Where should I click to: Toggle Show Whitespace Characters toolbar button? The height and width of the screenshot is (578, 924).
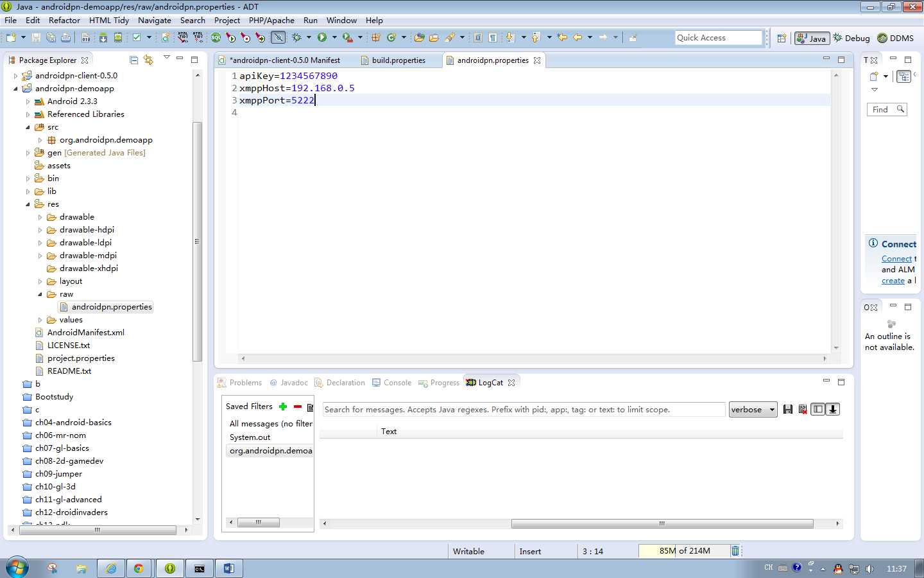tap(493, 38)
